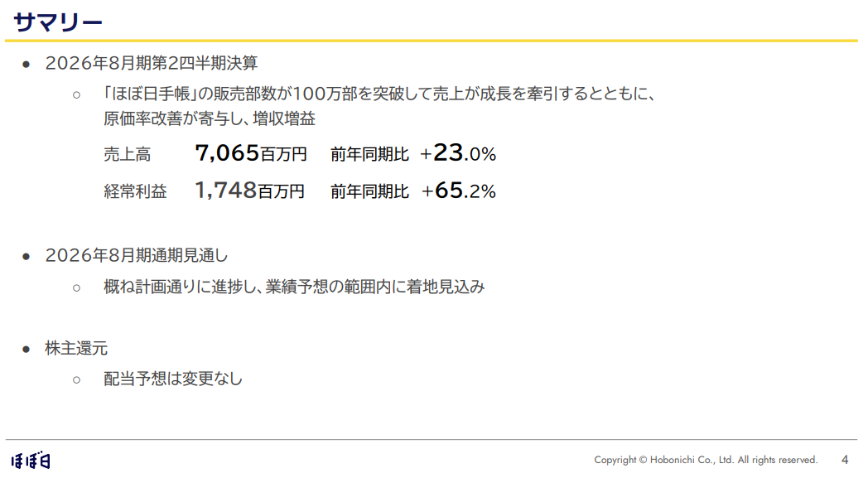Viewport: 868px width, 478px height.
Task: Click the filled bullet beside 株主還元
Action: click(27, 349)
